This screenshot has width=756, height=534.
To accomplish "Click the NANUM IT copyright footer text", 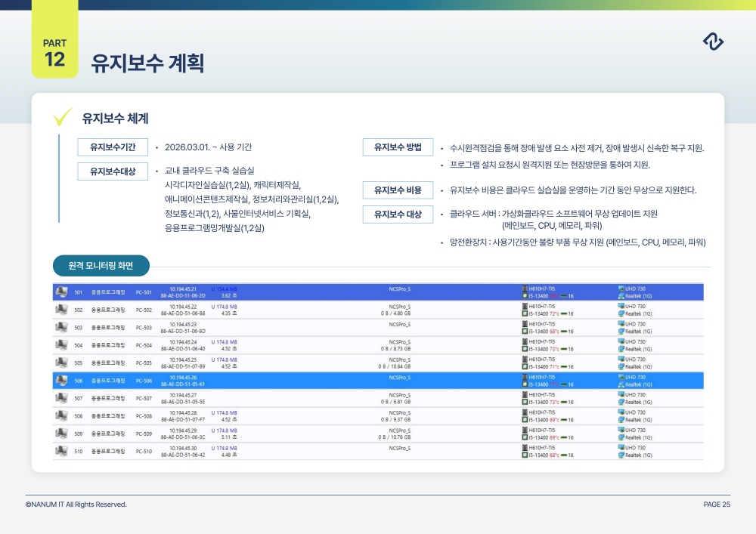I will point(76,505).
